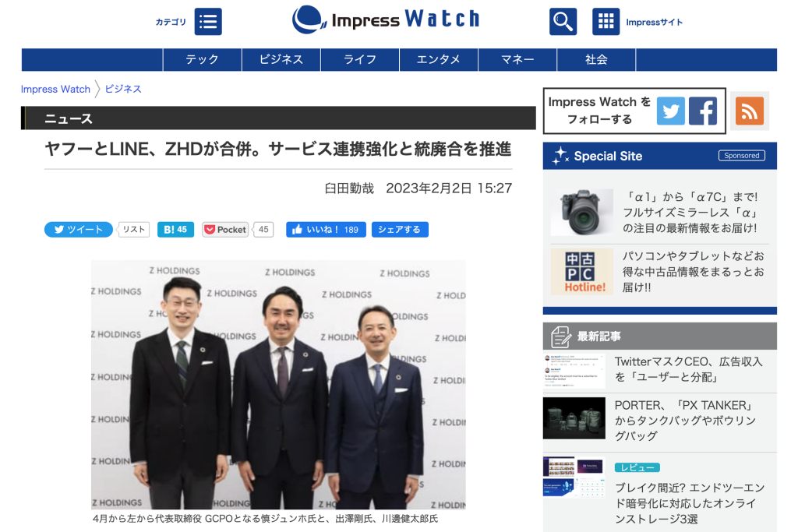Open the カテゴリ menu icon

click(x=207, y=21)
